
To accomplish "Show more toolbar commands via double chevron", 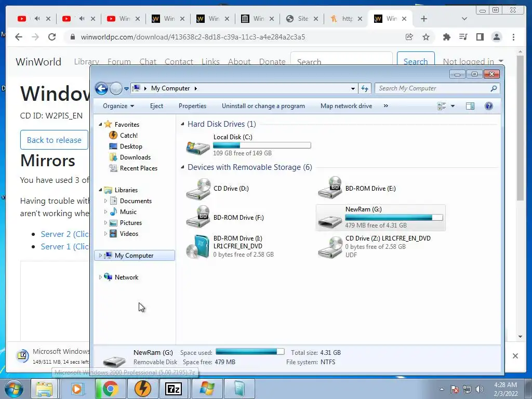I will pos(386,106).
